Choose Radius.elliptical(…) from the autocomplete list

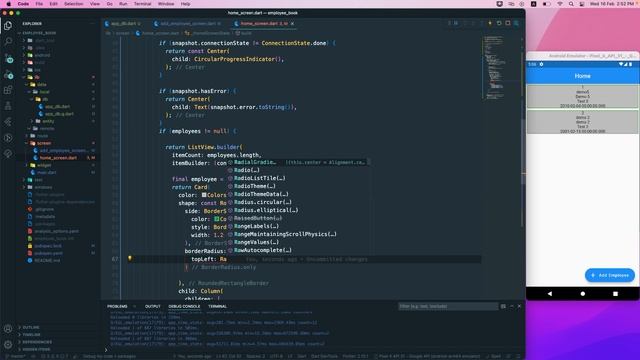pos(299,210)
